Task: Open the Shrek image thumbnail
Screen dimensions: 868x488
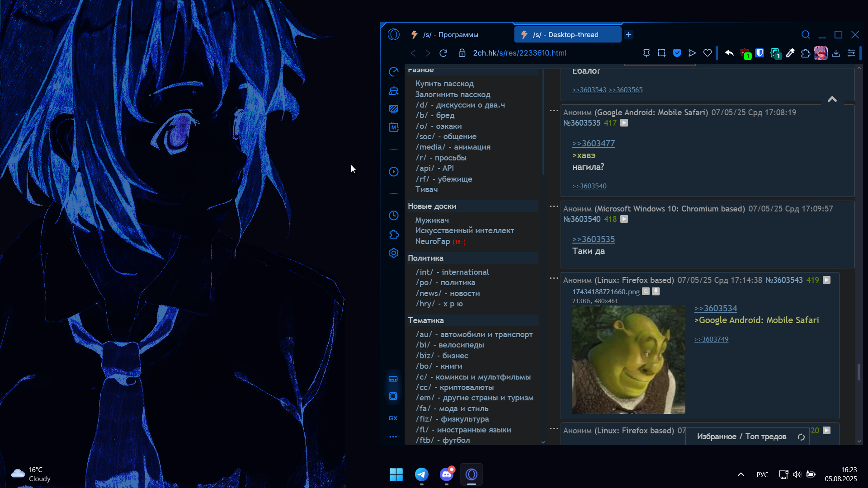Action: [628, 359]
